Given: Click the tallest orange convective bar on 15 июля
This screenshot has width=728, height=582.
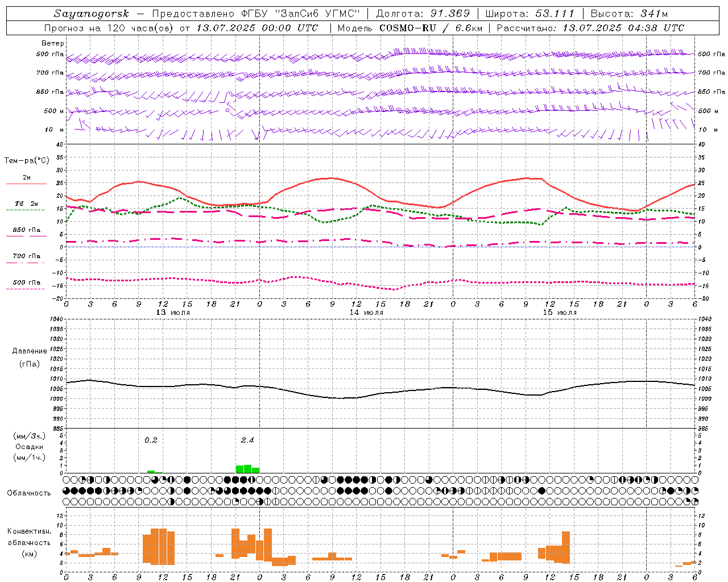Looking at the screenshot, I should 565,547.
